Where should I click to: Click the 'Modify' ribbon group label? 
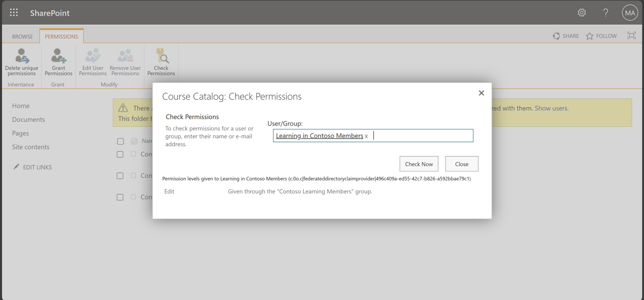(109, 85)
